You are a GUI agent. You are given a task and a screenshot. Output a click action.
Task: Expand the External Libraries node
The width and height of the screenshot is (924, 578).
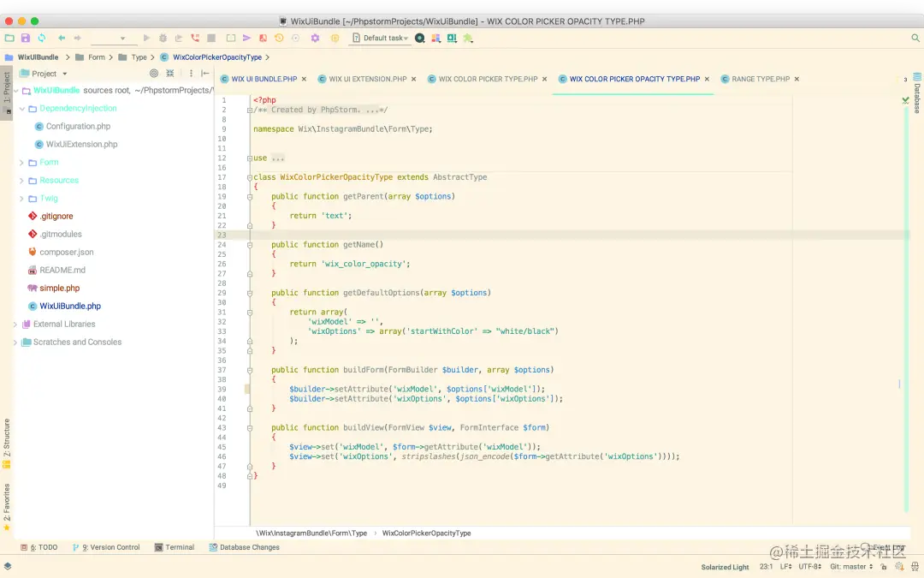(x=15, y=324)
